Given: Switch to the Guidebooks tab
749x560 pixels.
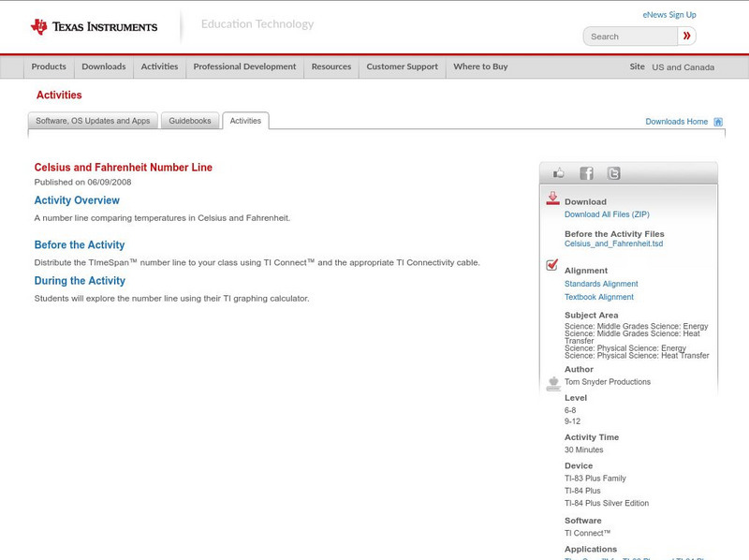Looking at the screenshot, I should (190, 121).
